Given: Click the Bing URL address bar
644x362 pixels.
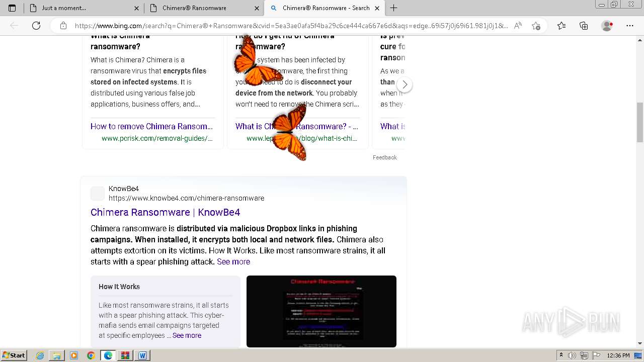Looking at the screenshot, I should (291, 26).
